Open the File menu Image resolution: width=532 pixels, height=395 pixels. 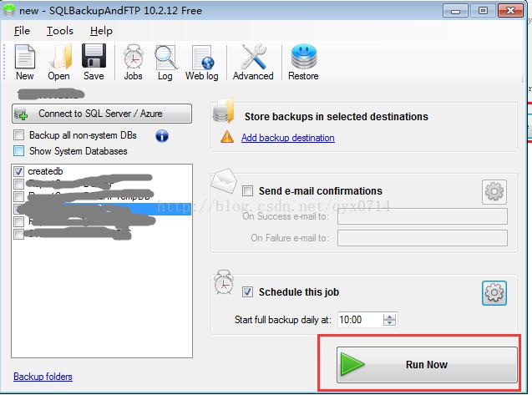click(x=22, y=31)
